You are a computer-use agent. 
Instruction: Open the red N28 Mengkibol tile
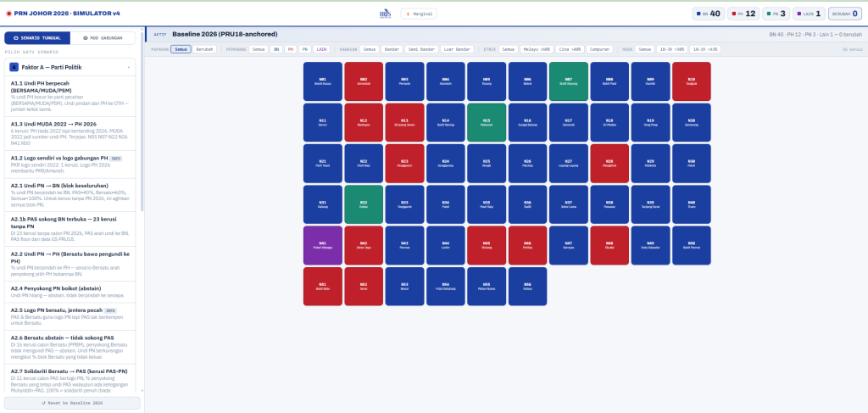[x=609, y=164]
